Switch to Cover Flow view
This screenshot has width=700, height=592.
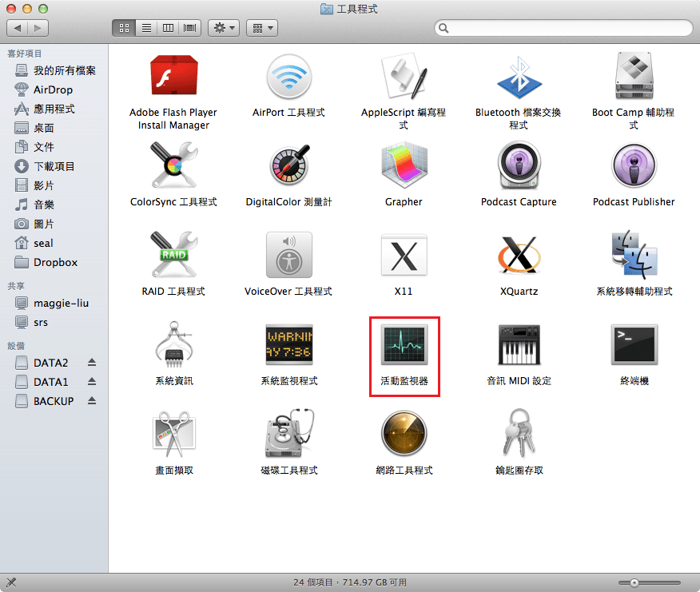pyautogui.click(x=190, y=28)
